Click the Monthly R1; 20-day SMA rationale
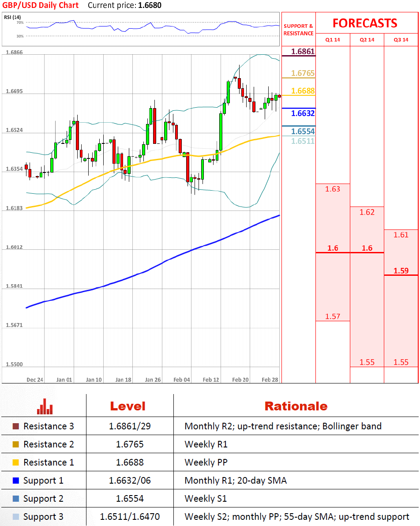This screenshot has height=526, width=420. coord(236,481)
